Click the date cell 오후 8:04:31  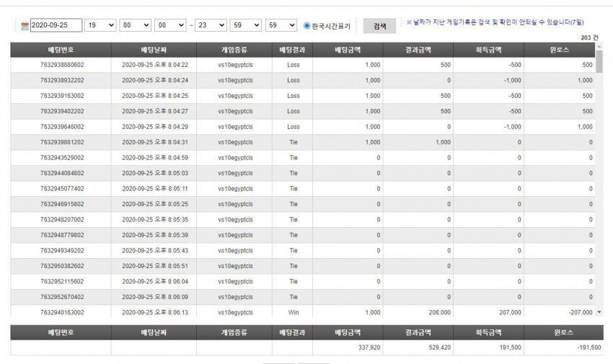click(x=155, y=142)
